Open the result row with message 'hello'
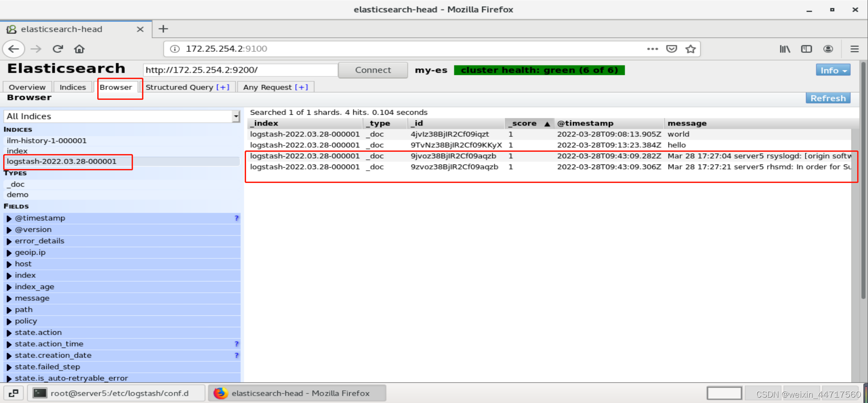 click(x=549, y=145)
